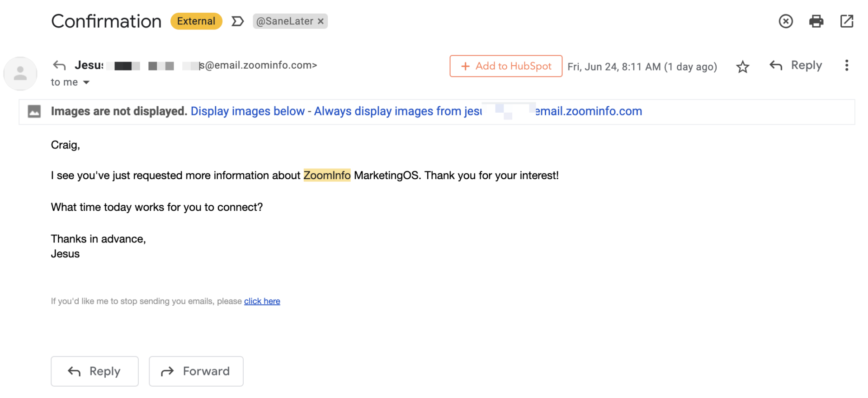The width and height of the screenshot is (868, 398).
Task: Click the unsubscribe 'click here' link
Action: (262, 301)
